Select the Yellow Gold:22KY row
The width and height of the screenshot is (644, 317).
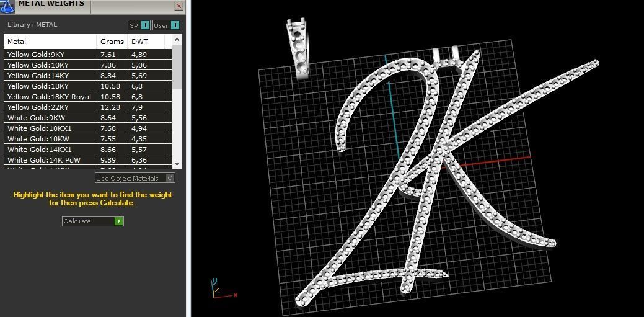point(88,107)
